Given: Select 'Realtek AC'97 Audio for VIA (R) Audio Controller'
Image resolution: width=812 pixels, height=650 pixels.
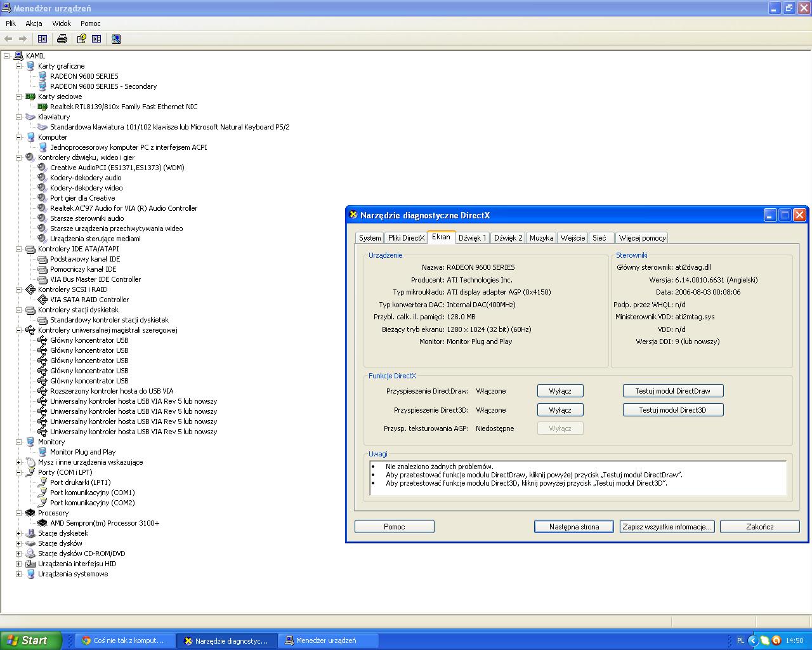Looking at the screenshot, I should (124, 208).
